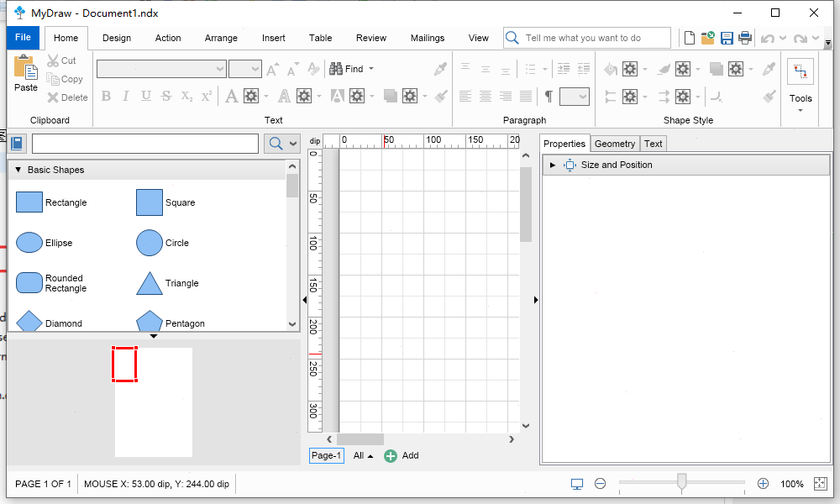The image size is (840, 504).
Task: Click the Circle shape icon
Action: (150, 243)
